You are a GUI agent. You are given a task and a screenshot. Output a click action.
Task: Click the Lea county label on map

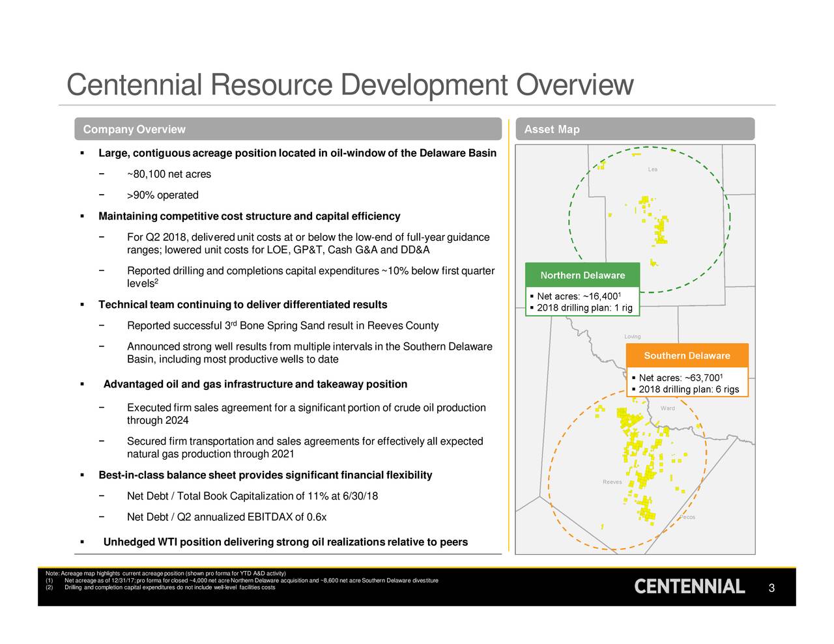click(x=652, y=169)
